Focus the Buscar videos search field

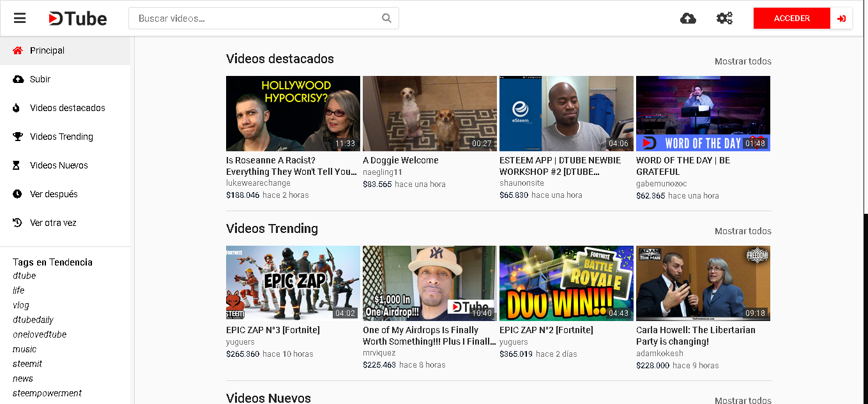264,19
